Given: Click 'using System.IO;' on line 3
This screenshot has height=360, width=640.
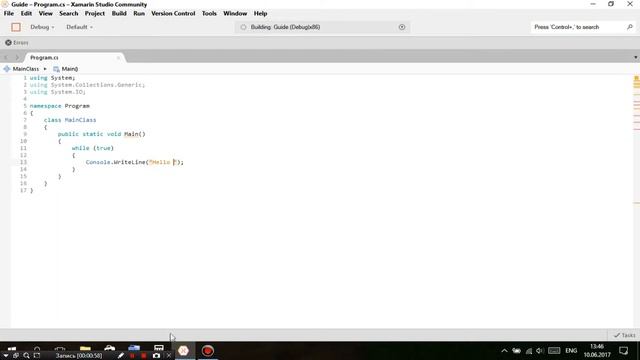Looking at the screenshot, I should [x=58, y=92].
